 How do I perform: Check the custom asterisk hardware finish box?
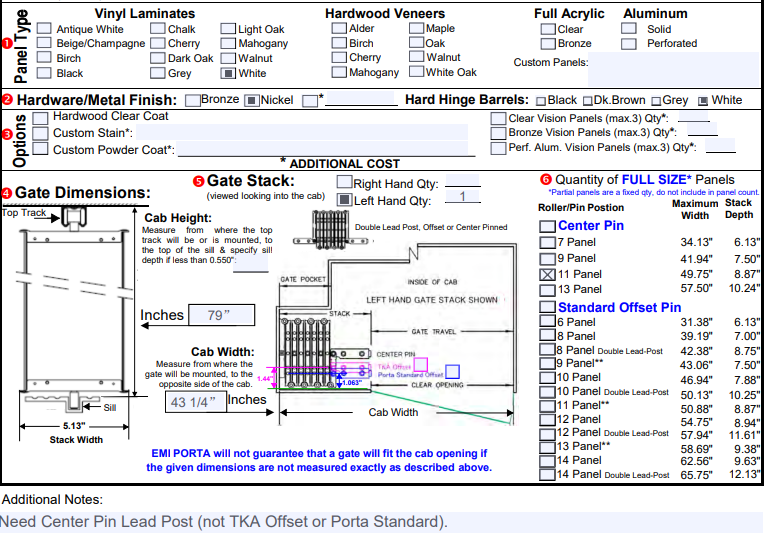pyautogui.click(x=310, y=101)
